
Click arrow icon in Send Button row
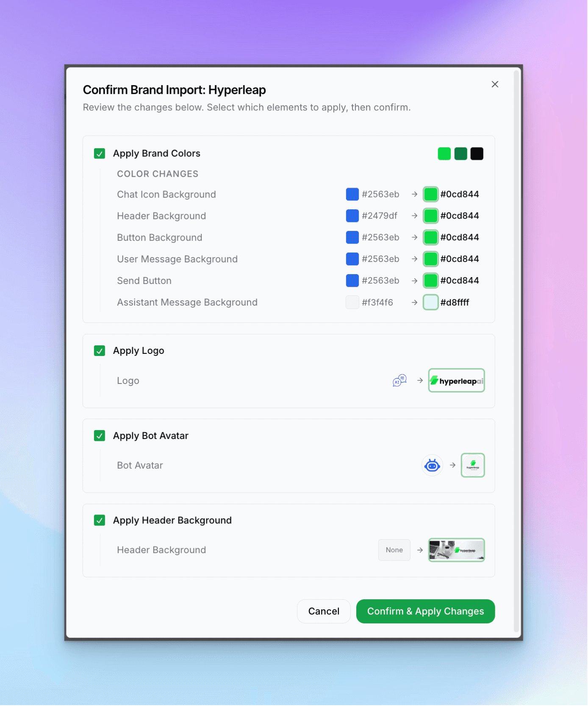pyautogui.click(x=414, y=281)
